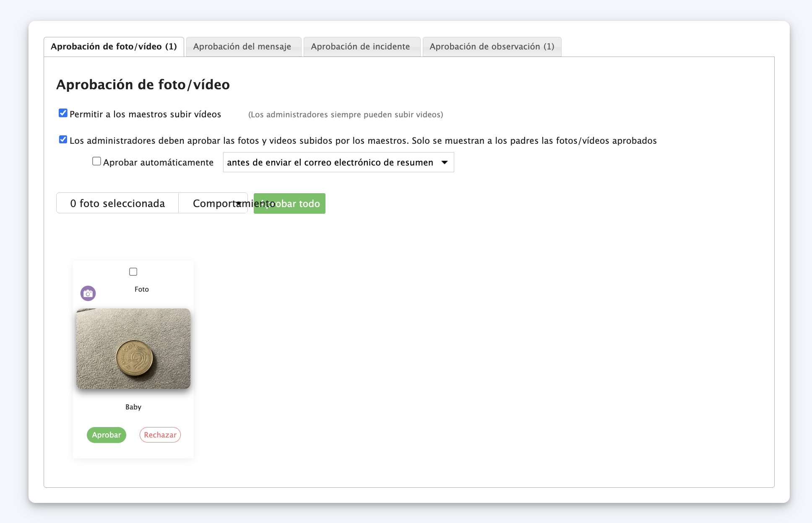
Task: Click the 0 foto seleccionada field
Action: tap(117, 203)
